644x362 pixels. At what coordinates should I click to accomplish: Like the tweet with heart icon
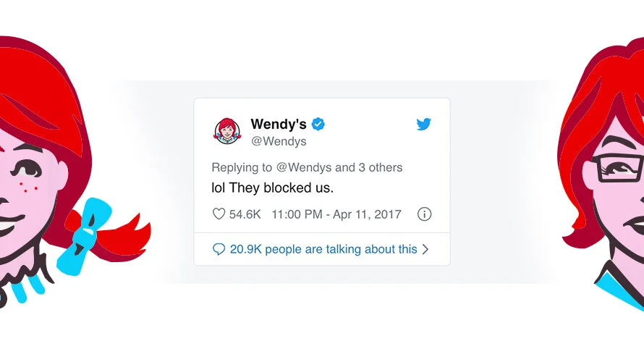219,214
